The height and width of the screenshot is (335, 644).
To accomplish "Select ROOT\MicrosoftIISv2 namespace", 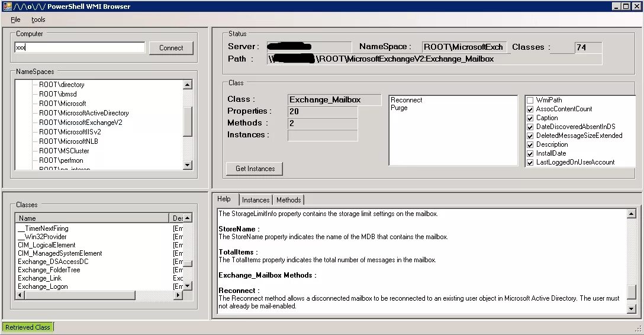I will (70, 132).
